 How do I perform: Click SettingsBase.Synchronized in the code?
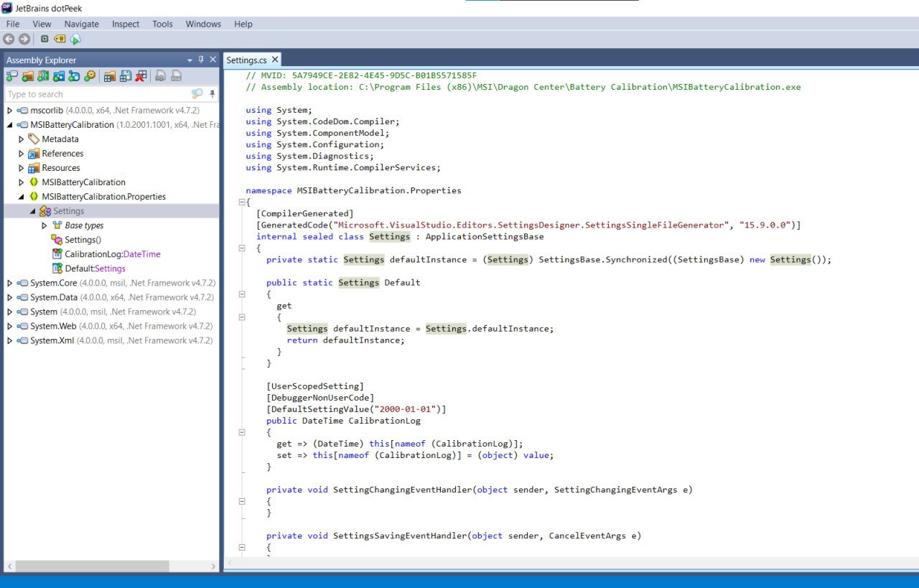(x=605, y=260)
